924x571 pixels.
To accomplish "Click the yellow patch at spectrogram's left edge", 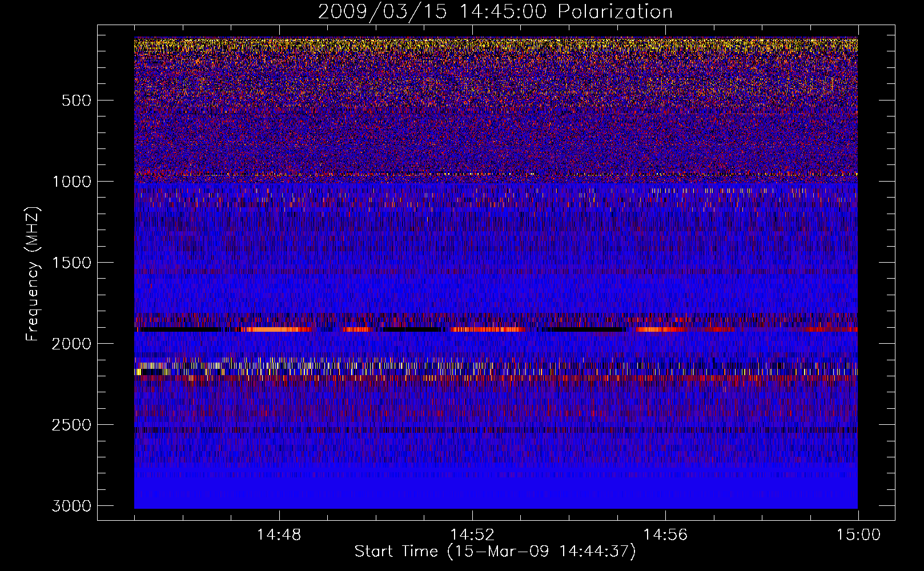I will tap(138, 372).
